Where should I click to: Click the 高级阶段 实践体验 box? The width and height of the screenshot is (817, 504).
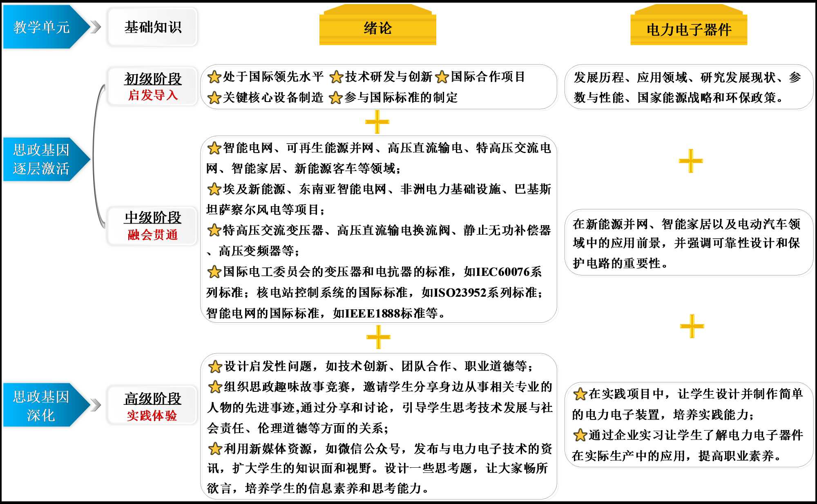[x=153, y=406]
